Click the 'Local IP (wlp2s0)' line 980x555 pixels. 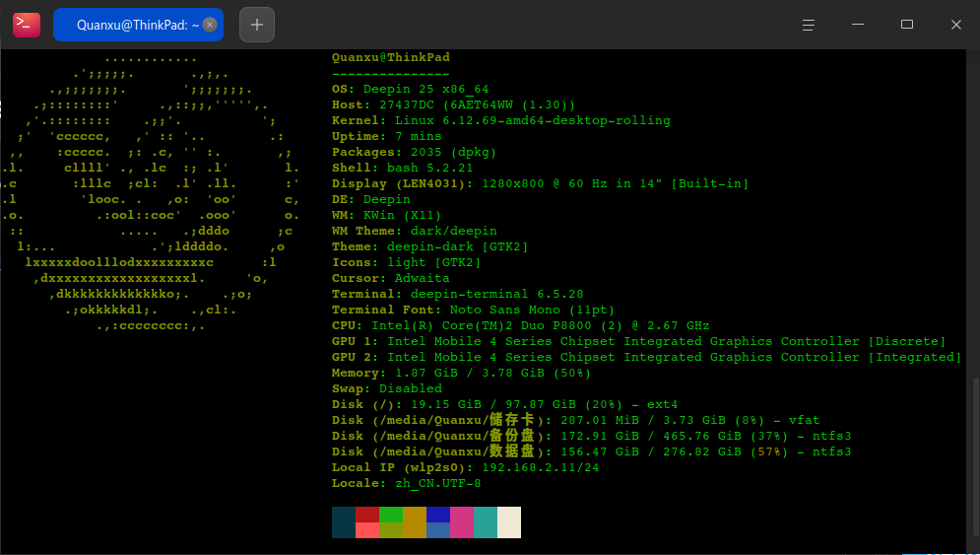[465, 467]
